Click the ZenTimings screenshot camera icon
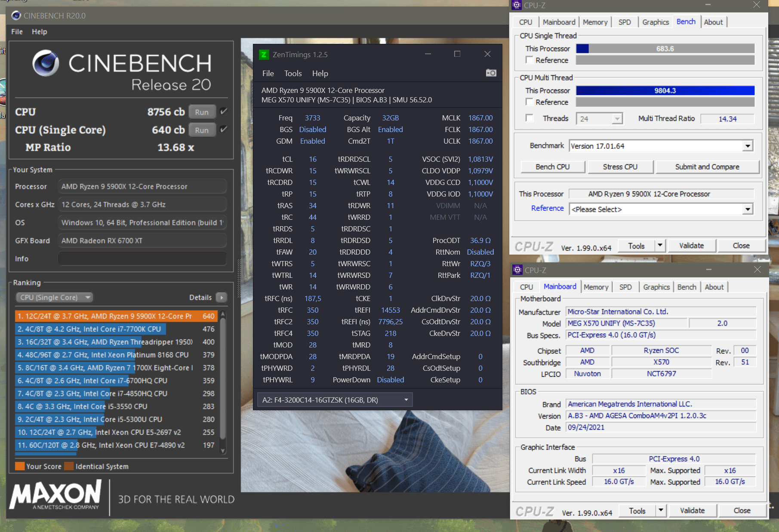Screen dimensions: 779x532 point(491,73)
